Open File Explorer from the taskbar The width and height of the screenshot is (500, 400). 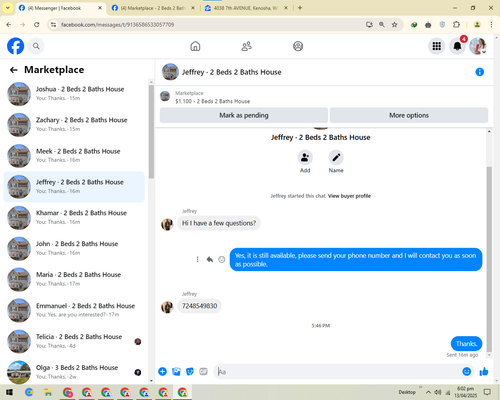48,392
